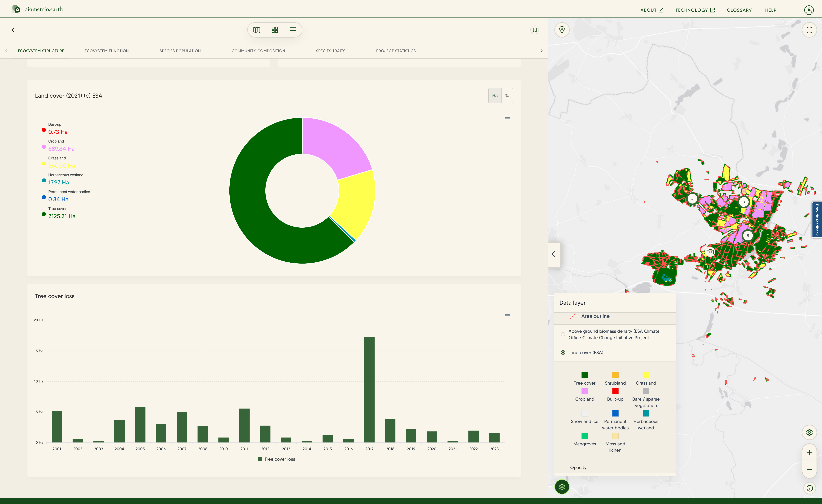Open map info button
Image resolution: width=822 pixels, height=504 pixels.
tap(809, 488)
